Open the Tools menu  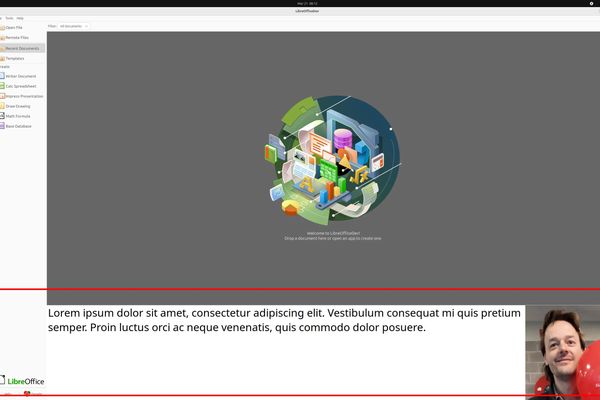(9, 18)
